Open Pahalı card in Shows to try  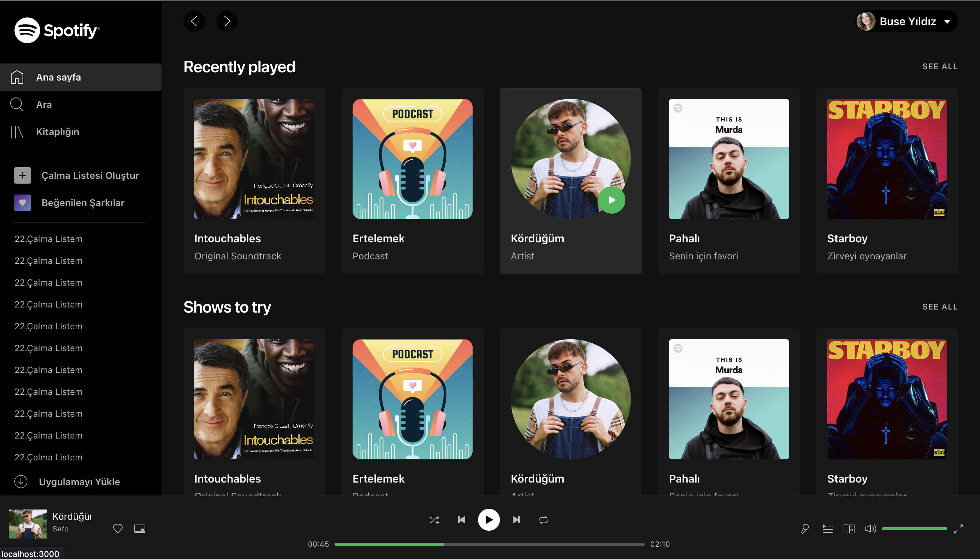(729, 412)
